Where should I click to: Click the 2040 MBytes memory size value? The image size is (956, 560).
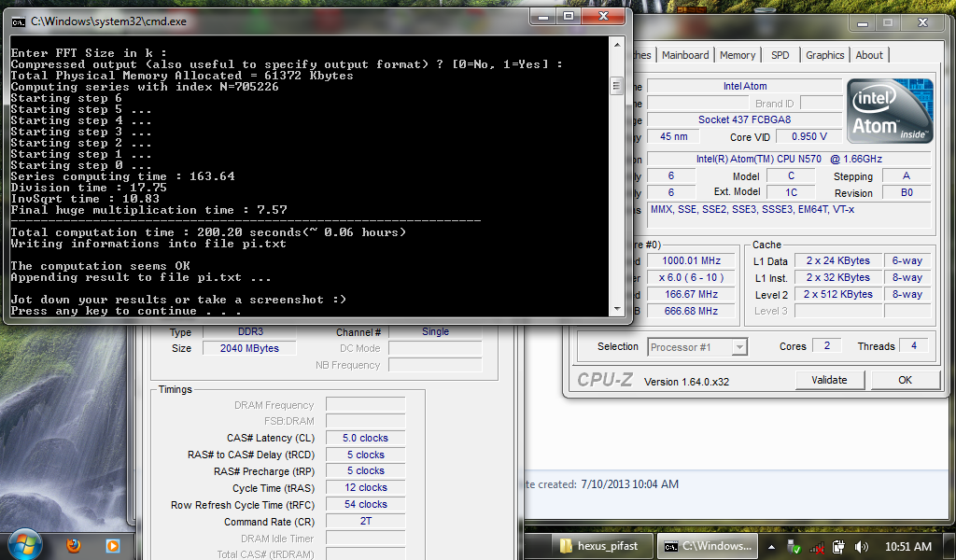[x=250, y=348]
